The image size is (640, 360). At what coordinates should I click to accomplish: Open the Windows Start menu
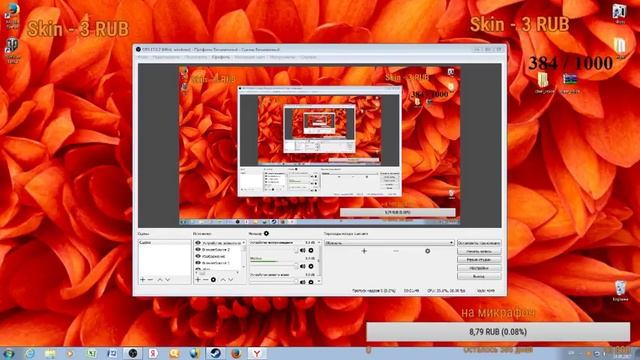pyautogui.click(x=8, y=353)
